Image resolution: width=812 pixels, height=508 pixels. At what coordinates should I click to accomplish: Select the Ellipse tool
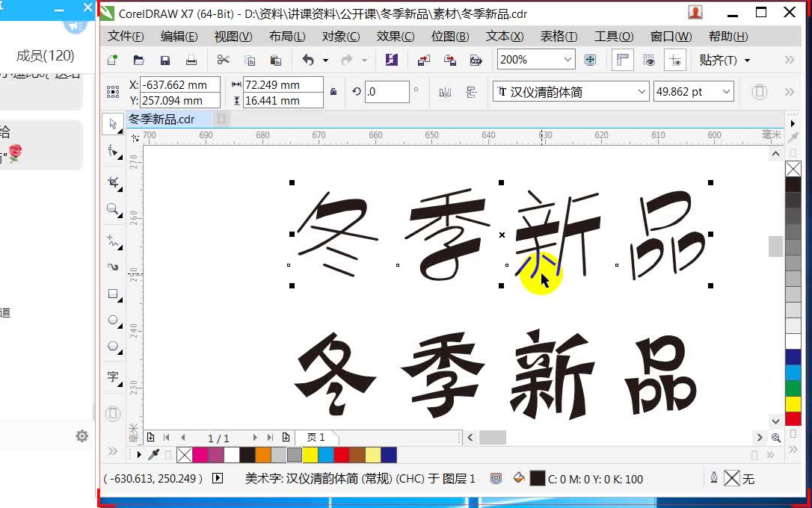113,320
